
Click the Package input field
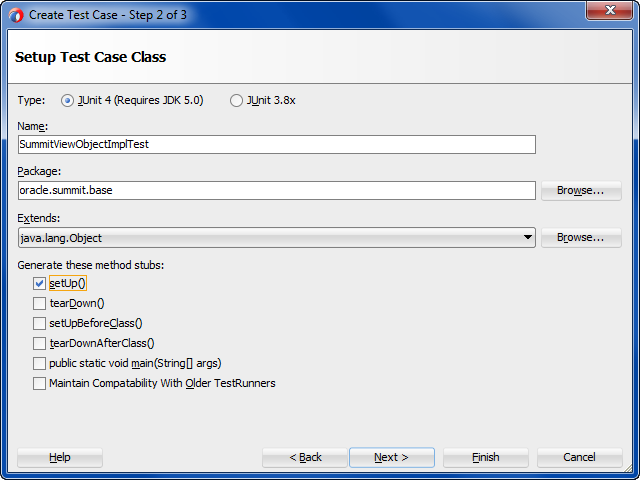277,191
